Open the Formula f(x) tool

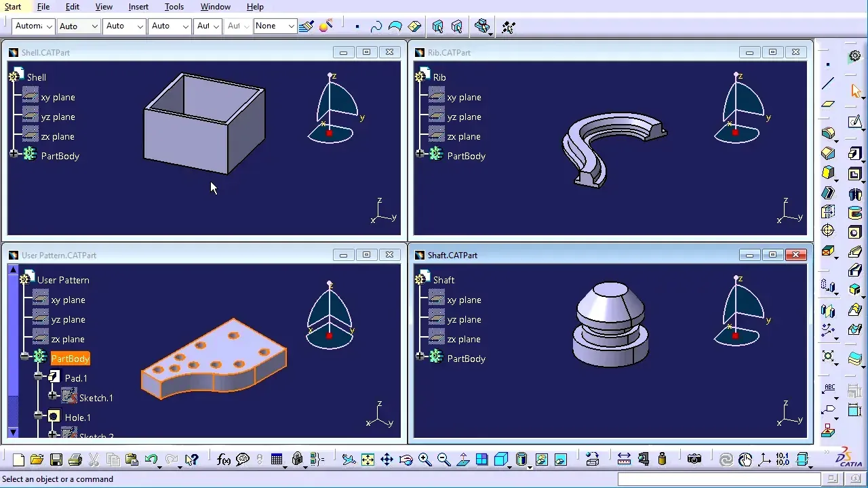(x=224, y=460)
